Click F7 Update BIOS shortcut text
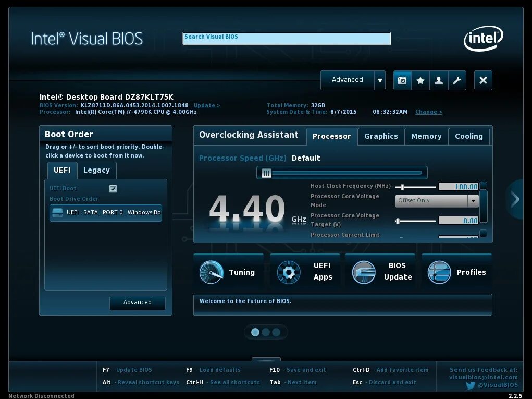This screenshot has height=399, width=532. pyautogui.click(x=127, y=370)
